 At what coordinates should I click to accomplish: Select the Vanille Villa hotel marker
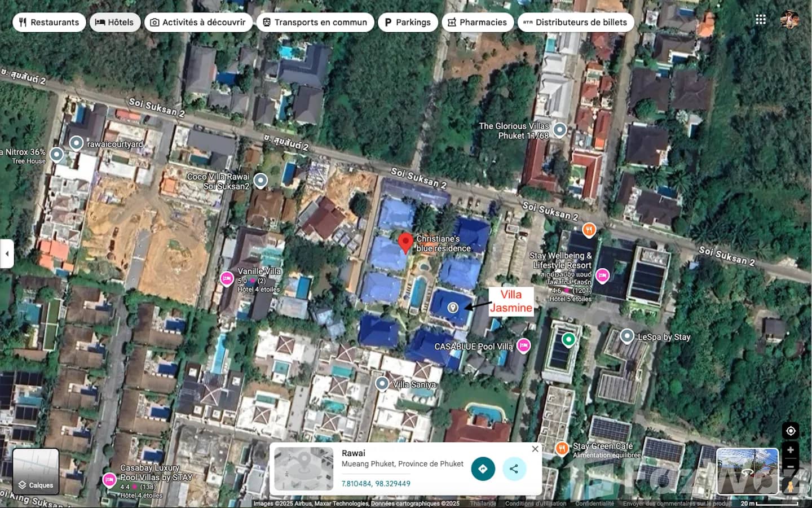(227, 278)
